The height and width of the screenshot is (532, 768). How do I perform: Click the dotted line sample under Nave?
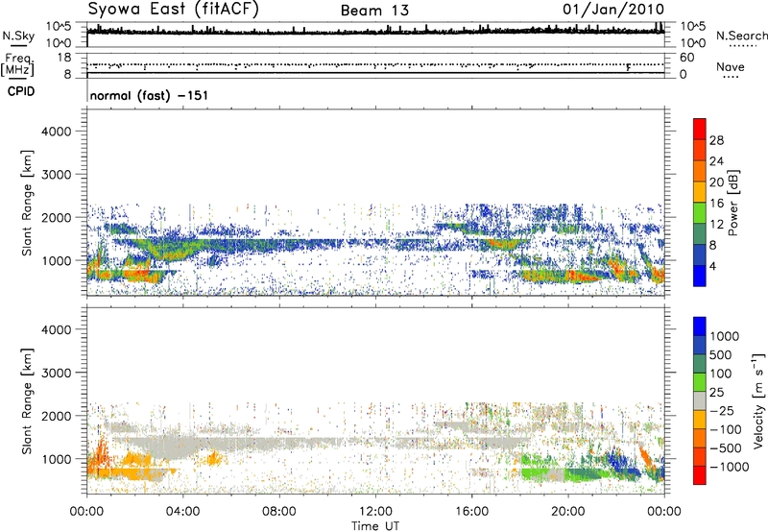731,78
